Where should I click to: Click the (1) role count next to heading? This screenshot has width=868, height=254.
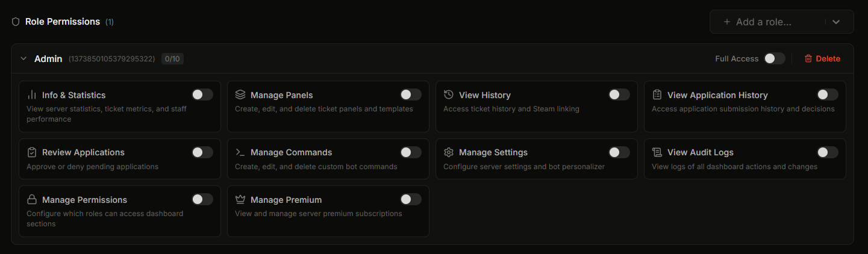[x=110, y=22]
